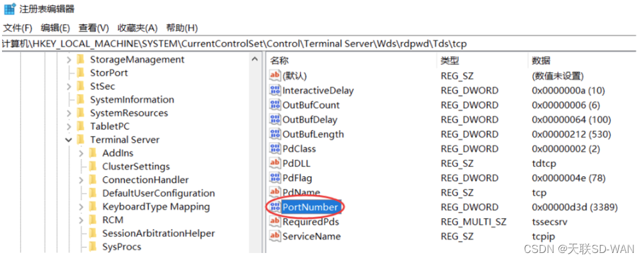Click the Registry Editor app icon in title bar
644x261 pixels.
pyautogui.click(x=9, y=9)
